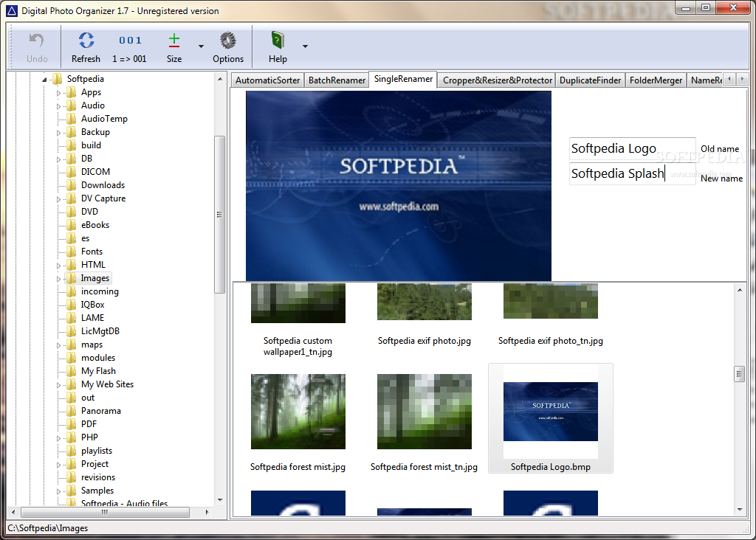Viewport: 756px width, 540px height.
Task: Select the Panorama folder
Action: coord(100,411)
